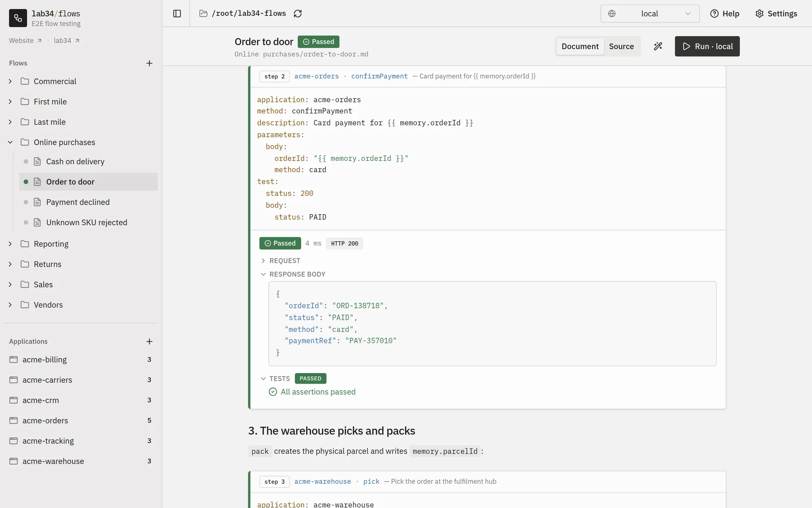Add a new application with the plus icon
Screen dimensions: 812x508
(149, 341)
